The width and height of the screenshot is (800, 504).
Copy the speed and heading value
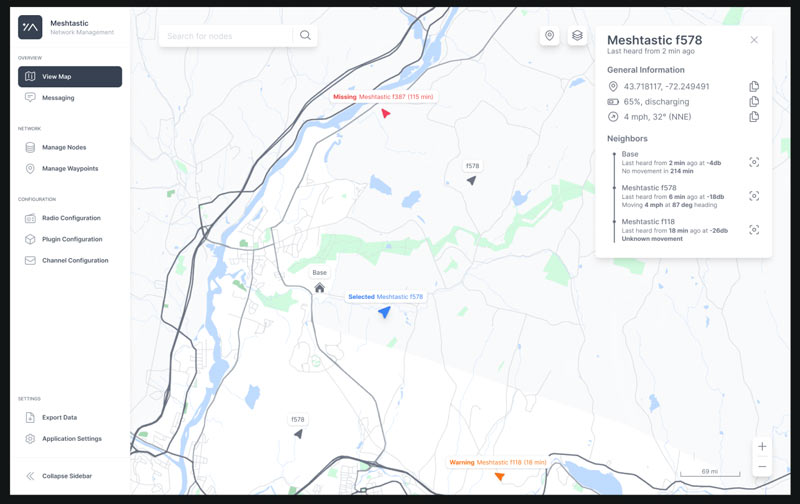point(754,117)
